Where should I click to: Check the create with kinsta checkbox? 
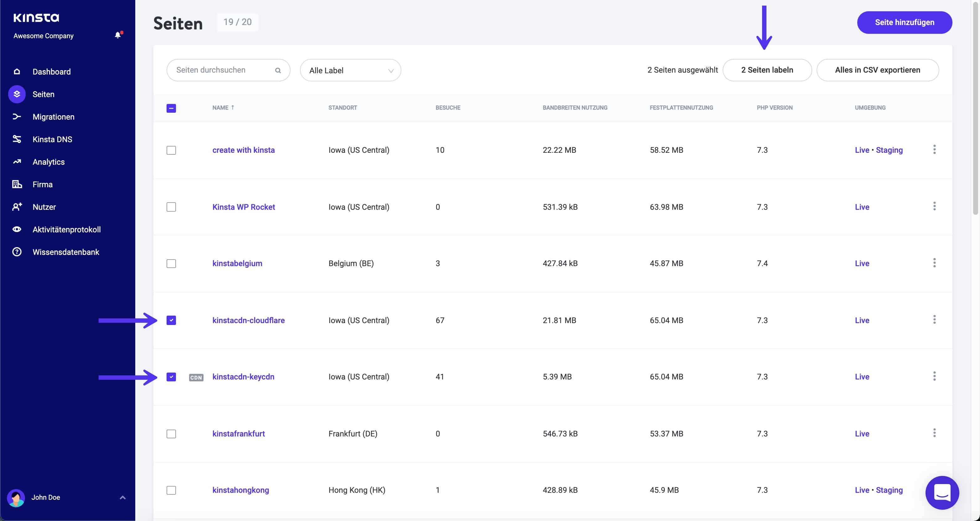click(171, 150)
